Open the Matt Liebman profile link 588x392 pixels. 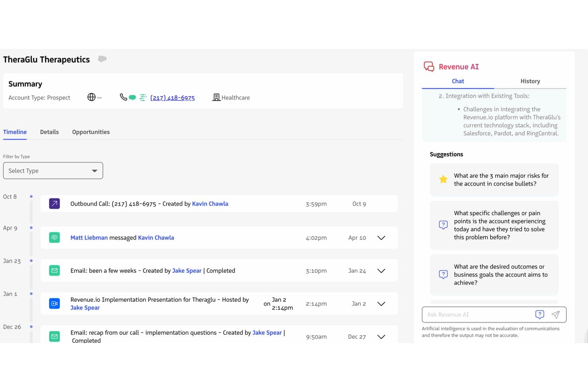[x=89, y=238]
